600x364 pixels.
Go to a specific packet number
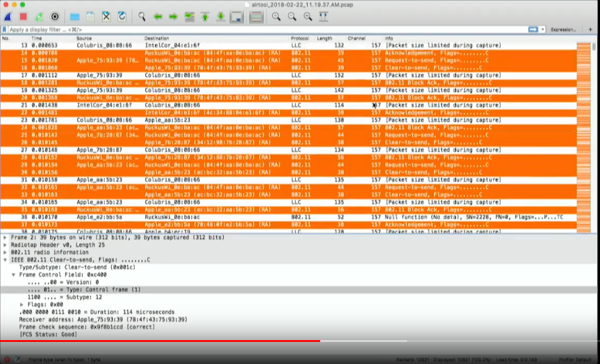click(189, 17)
